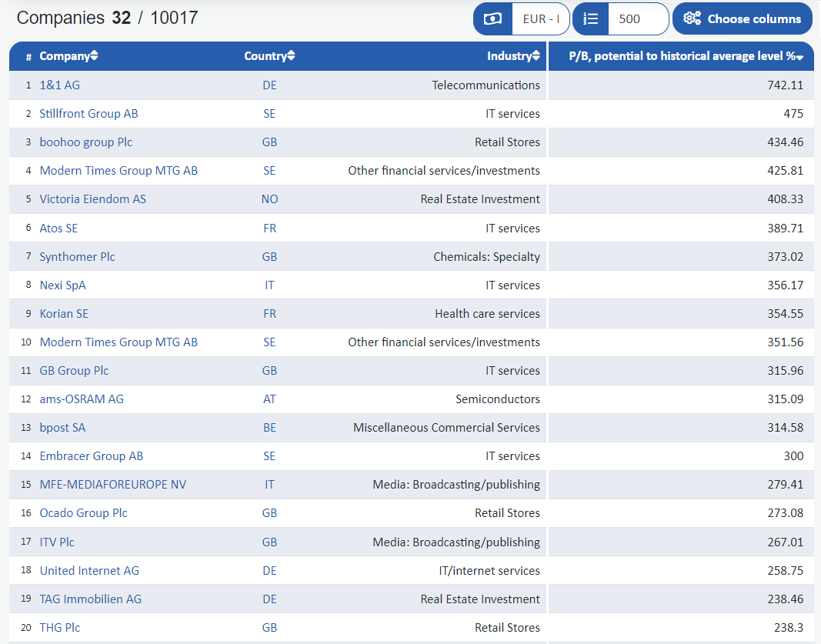Open the bpost SA link
The width and height of the screenshot is (821, 644).
click(62, 428)
